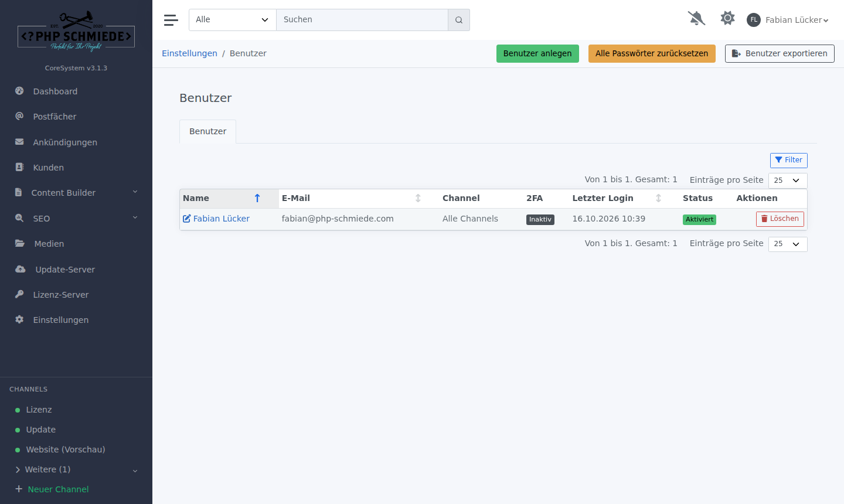Click the Inaktiv 2FA badge

540,219
